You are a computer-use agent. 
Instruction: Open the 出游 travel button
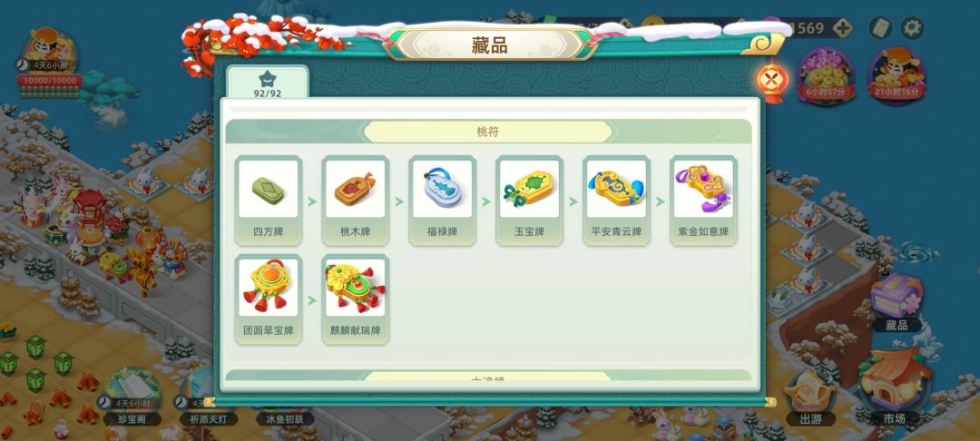[810, 398]
